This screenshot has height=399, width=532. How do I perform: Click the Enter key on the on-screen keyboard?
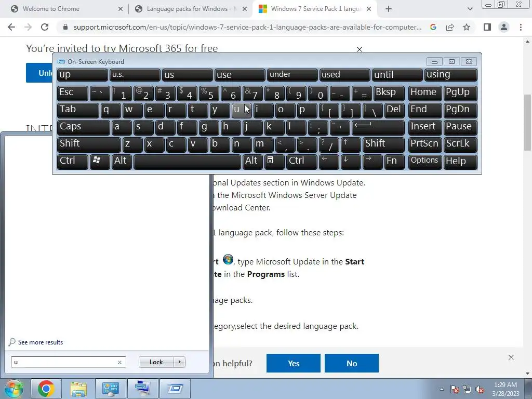(378, 127)
